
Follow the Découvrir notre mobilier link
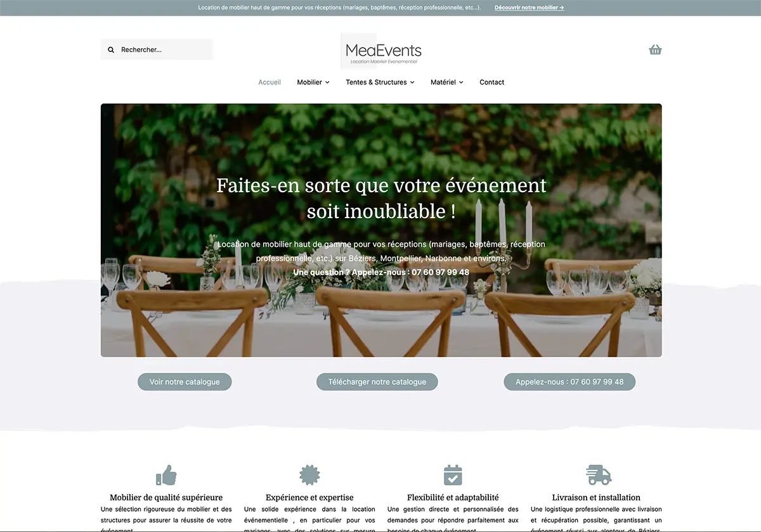pos(529,8)
